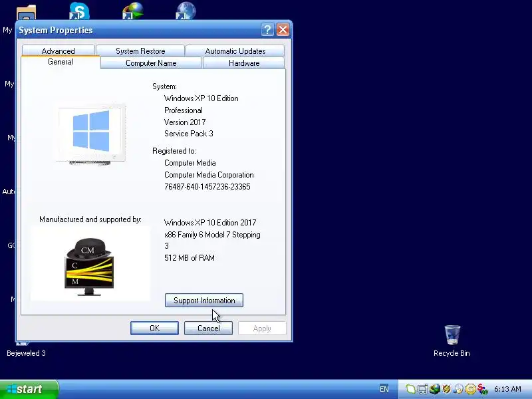Click the Cancel button
Image resolution: width=532 pixels, height=399 pixels.
coord(208,328)
